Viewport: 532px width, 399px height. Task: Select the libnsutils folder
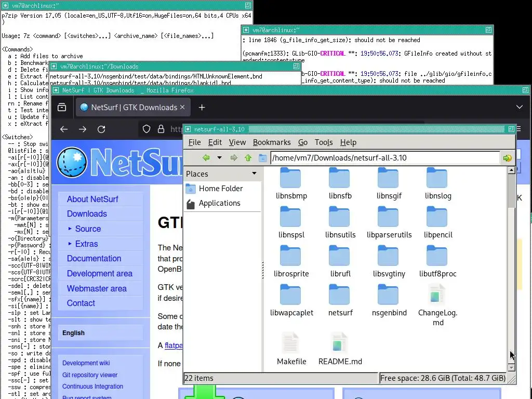[x=340, y=222]
